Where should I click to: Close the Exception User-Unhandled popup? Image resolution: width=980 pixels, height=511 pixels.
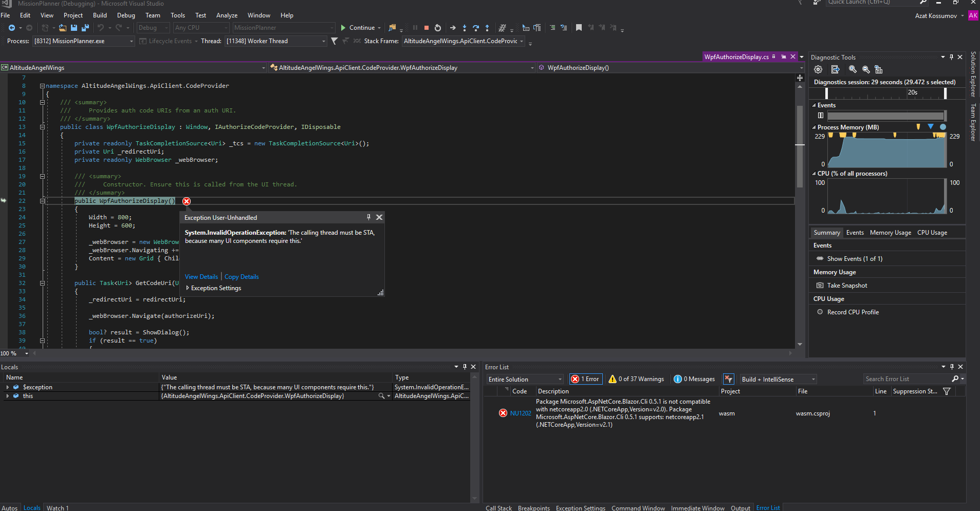379,217
